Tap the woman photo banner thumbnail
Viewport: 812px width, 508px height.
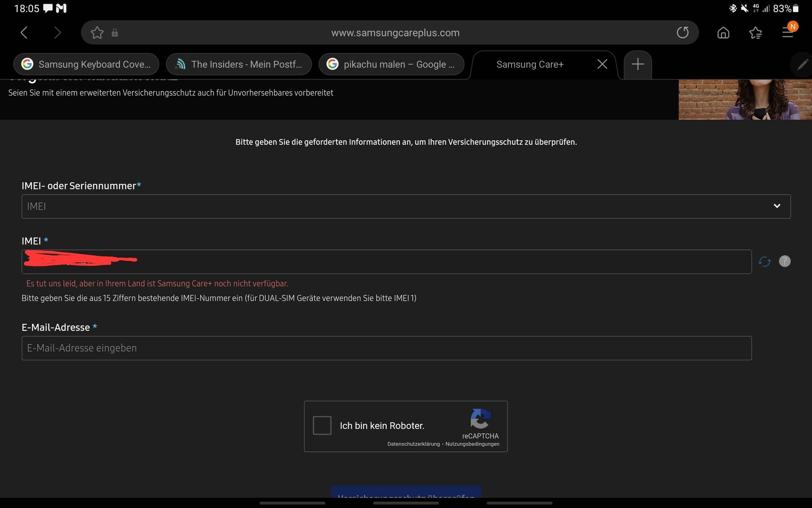pos(745,99)
